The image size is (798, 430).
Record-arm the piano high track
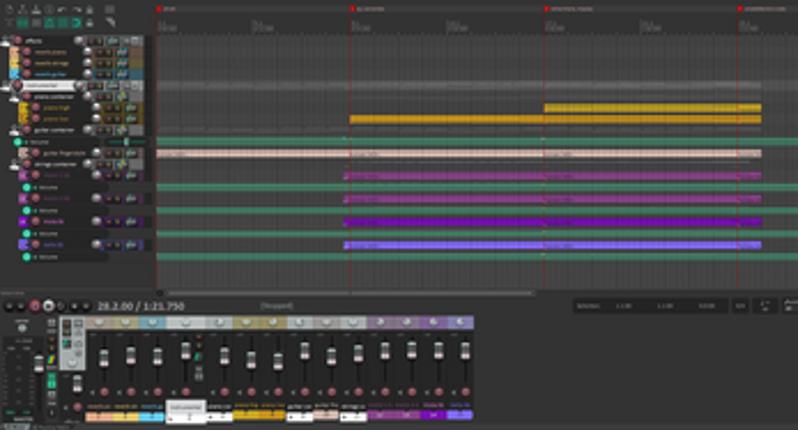pyautogui.click(x=35, y=107)
